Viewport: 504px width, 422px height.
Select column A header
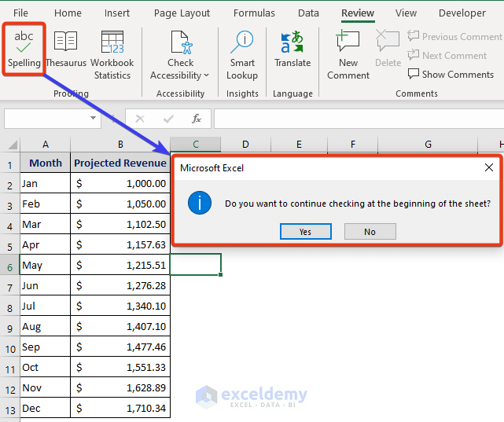[46, 144]
